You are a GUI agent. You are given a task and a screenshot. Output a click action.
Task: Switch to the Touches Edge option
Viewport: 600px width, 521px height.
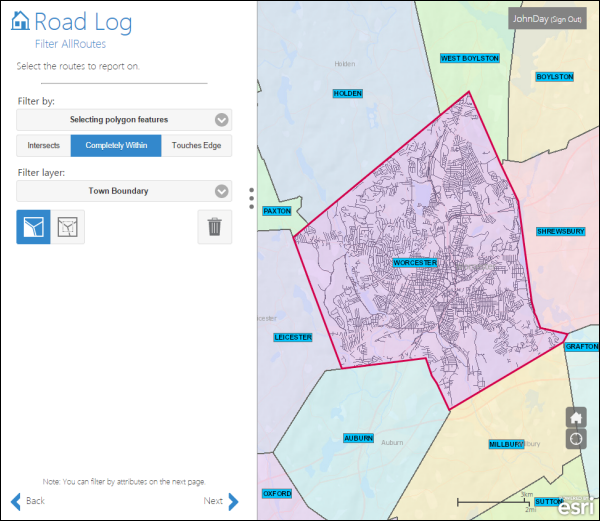tap(196, 146)
